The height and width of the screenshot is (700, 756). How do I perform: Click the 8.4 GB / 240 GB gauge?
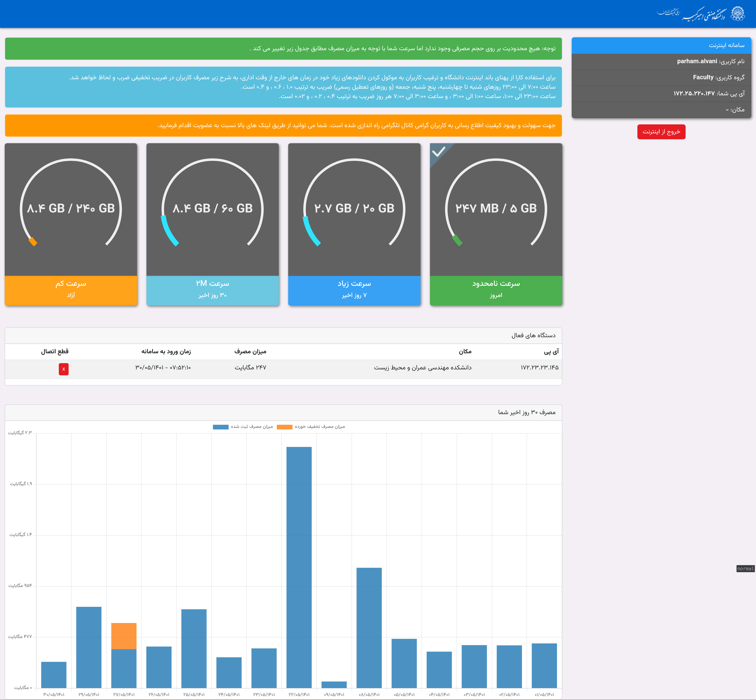[71, 208]
